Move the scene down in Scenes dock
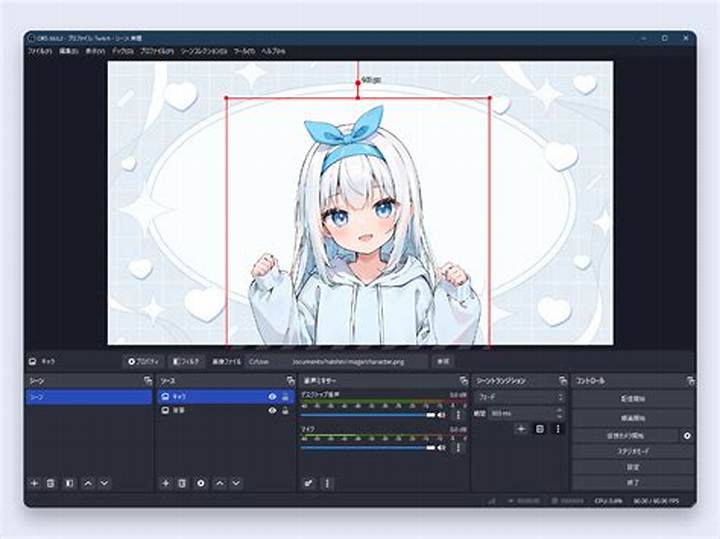Screen dimensions: 720x539 [x=105, y=483]
